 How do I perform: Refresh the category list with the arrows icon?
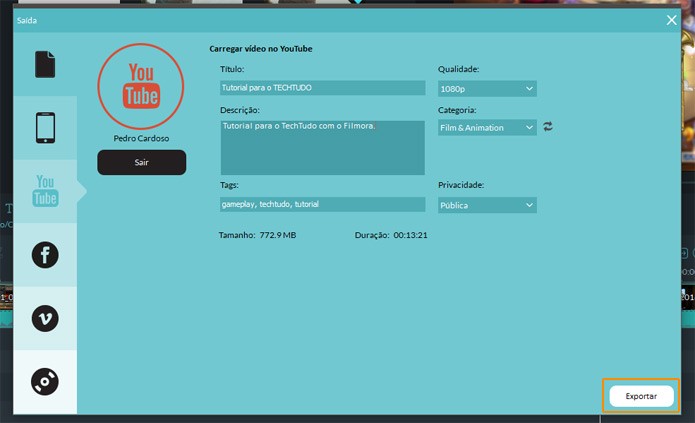click(548, 127)
